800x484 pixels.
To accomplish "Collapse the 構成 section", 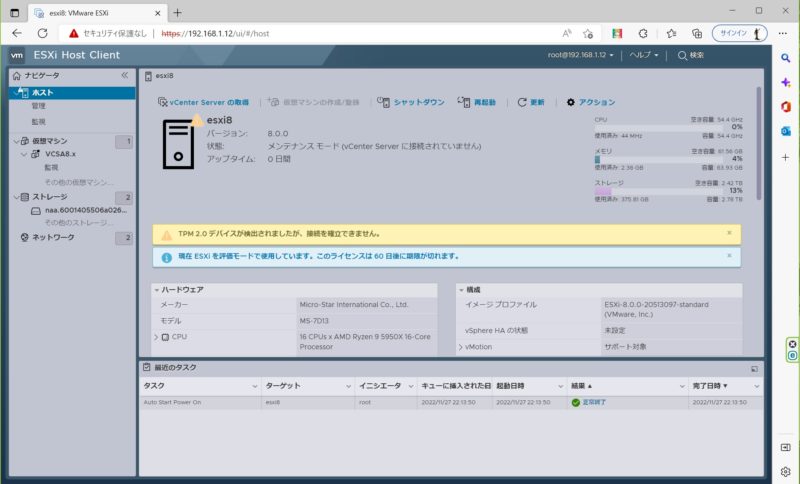I will (x=461, y=290).
